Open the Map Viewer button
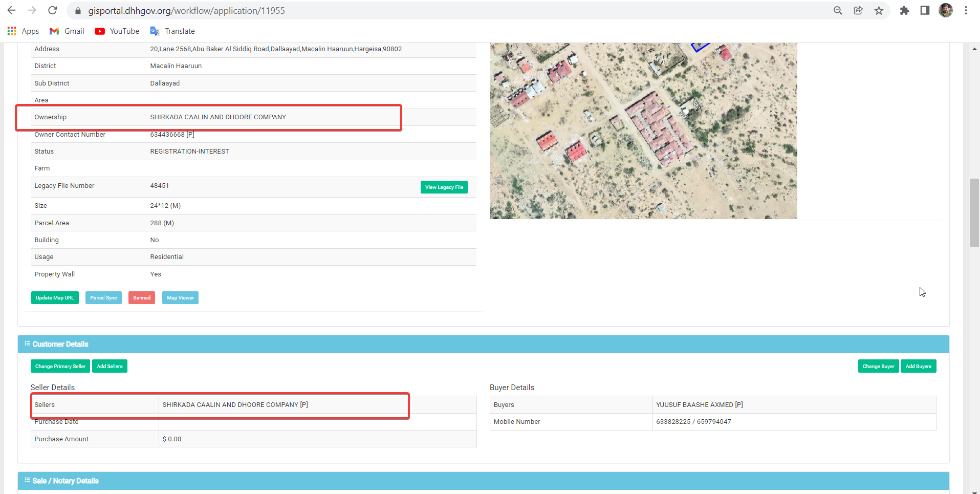This screenshot has width=980, height=494. click(180, 298)
